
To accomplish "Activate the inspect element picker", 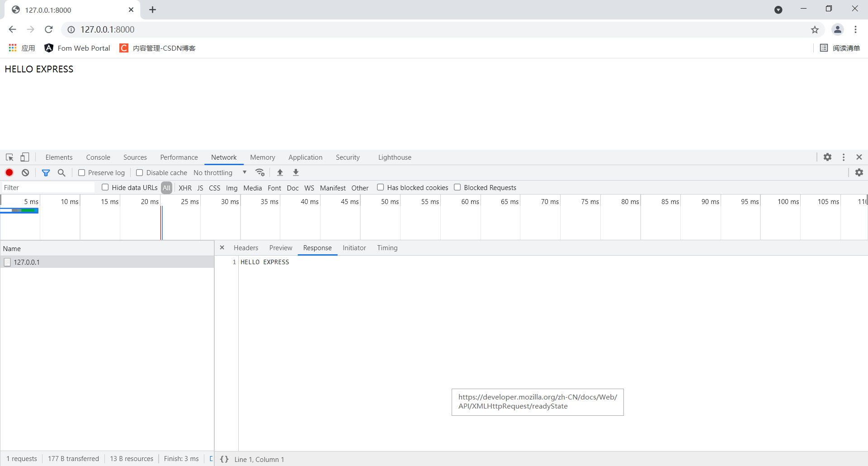I will (9, 157).
